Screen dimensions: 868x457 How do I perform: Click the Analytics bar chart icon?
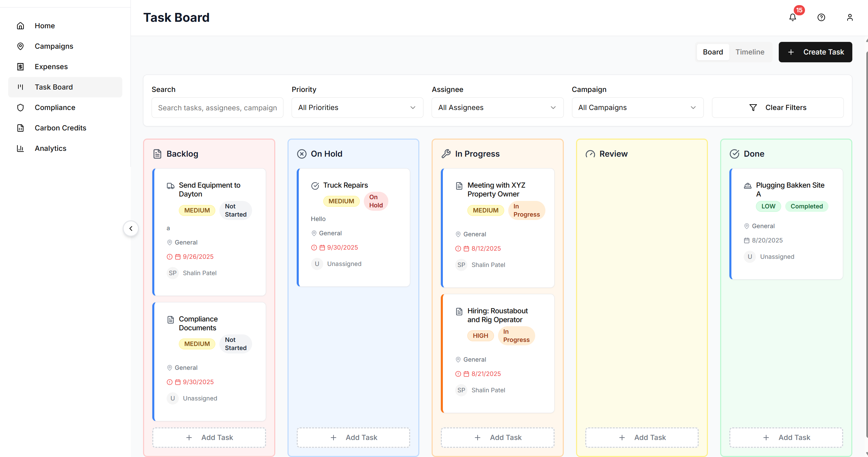20,148
